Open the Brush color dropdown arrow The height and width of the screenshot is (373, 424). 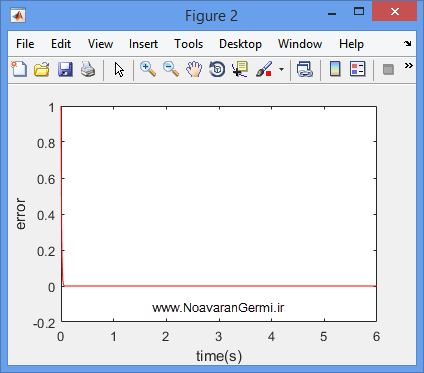[x=282, y=69]
